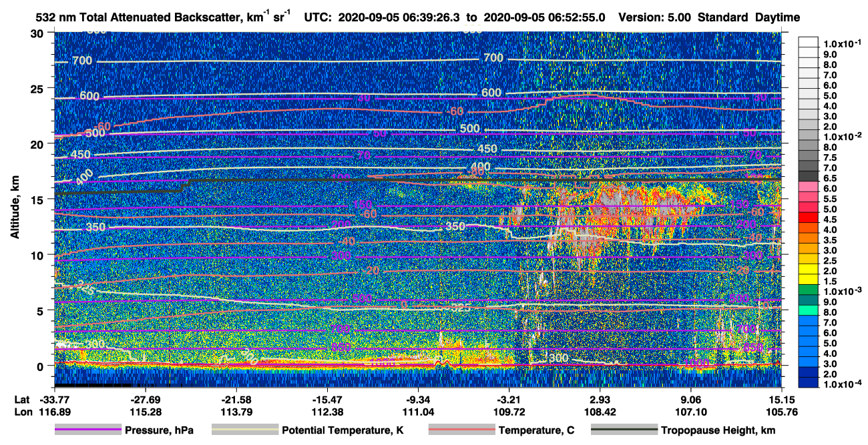
Task: Click the longitude value 111.04
Action: [418, 412]
